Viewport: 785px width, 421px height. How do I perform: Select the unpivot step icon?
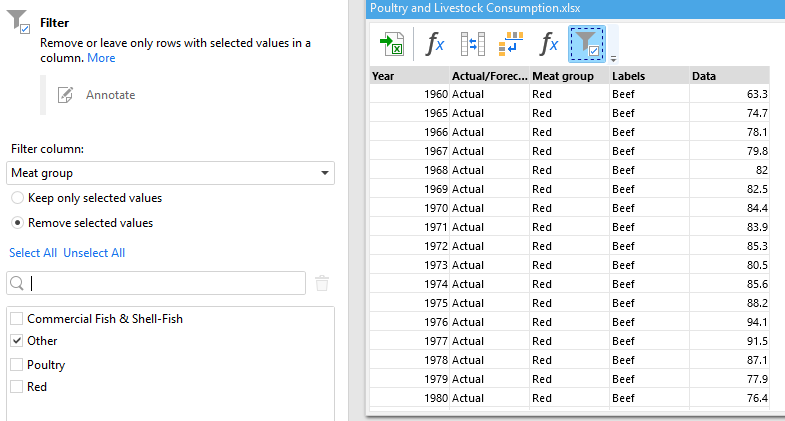point(511,44)
